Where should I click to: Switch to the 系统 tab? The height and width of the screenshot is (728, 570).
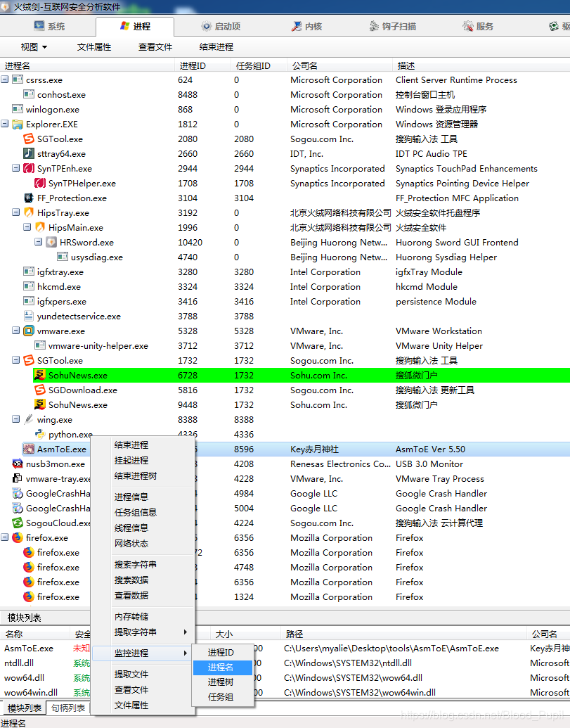50,27
